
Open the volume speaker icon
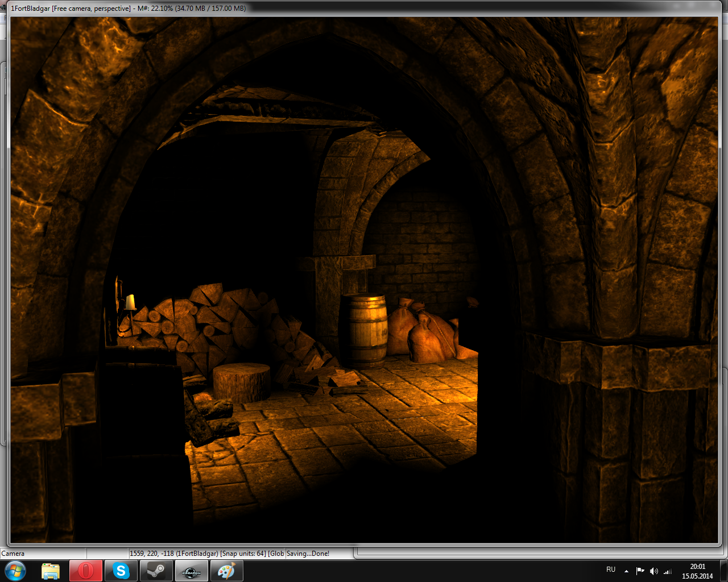click(x=654, y=571)
